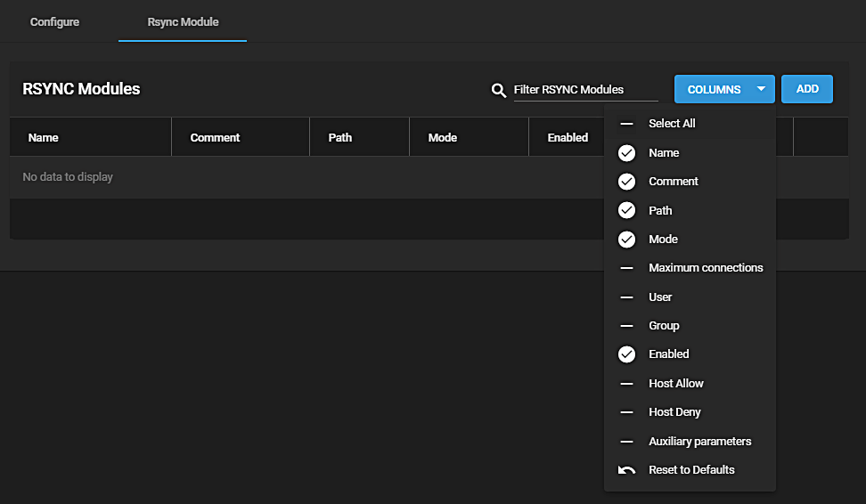Disable the Enabled column option
Viewport: 866px width, 504px height.
click(x=627, y=354)
